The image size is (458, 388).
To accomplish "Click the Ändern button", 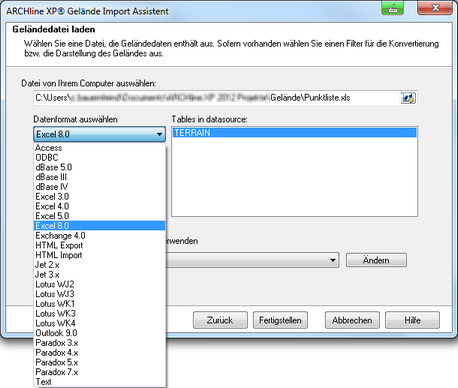I will (376, 260).
